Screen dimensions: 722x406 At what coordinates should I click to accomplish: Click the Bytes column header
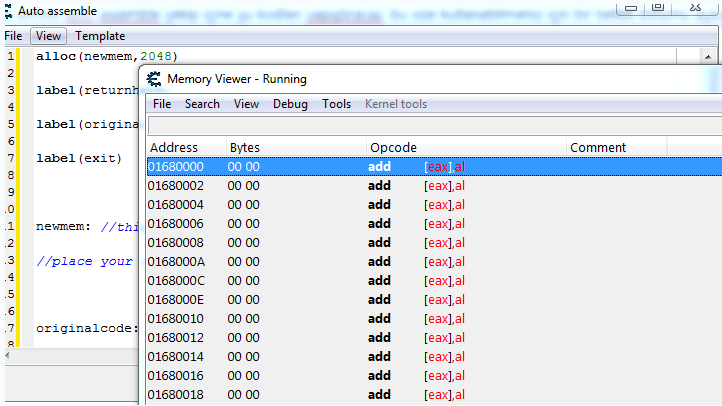[296, 147]
